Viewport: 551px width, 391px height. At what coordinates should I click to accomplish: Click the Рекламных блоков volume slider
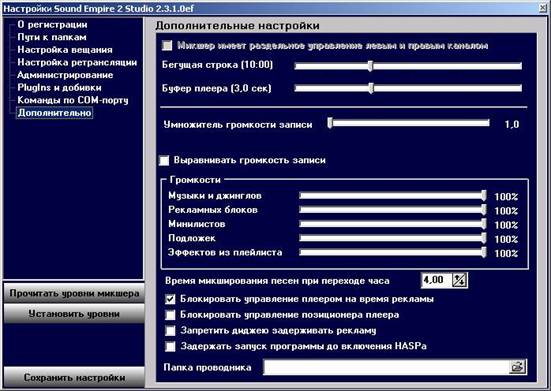(393, 210)
